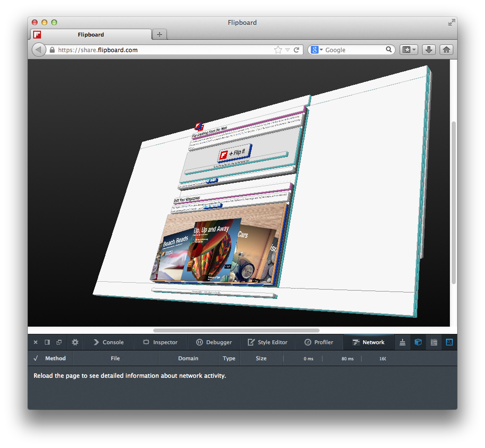The width and height of the screenshot is (485, 448).
Task: Reload the page with the refresh icon
Action: (x=296, y=50)
